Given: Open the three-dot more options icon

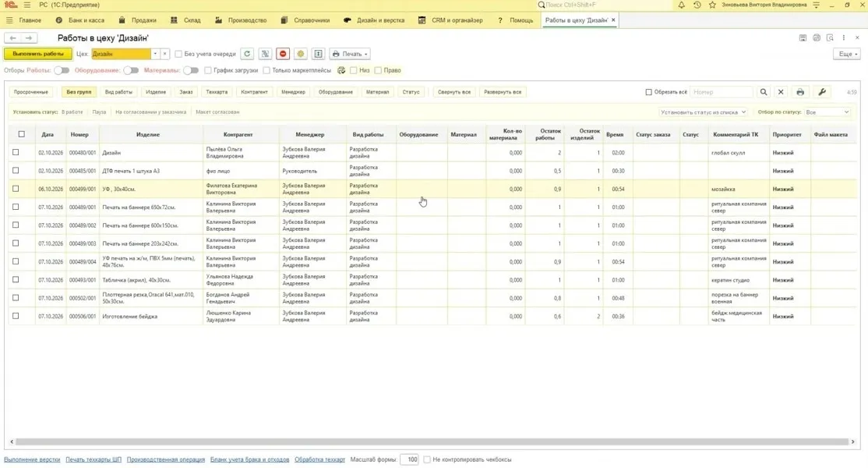Looking at the screenshot, I should (x=844, y=37).
